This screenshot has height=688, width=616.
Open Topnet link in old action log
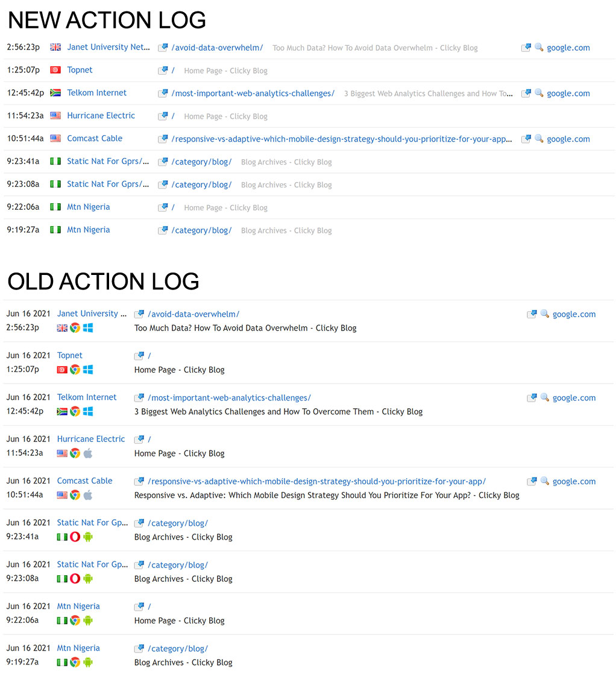[69, 355]
